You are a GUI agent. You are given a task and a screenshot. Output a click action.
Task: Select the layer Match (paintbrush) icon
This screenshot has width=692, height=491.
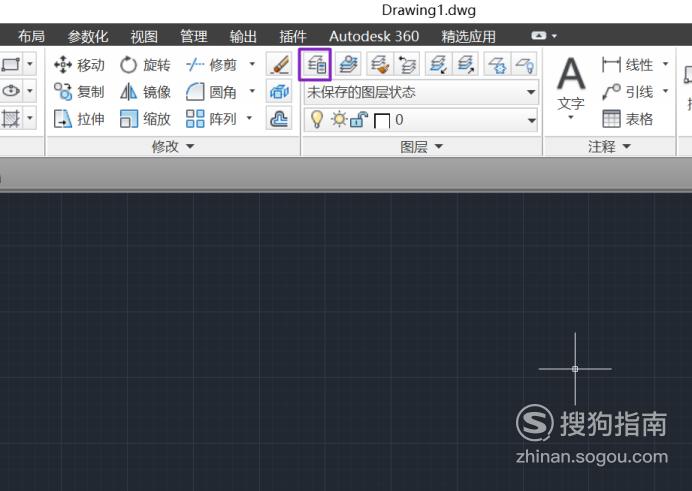click(x=380, y=65)
